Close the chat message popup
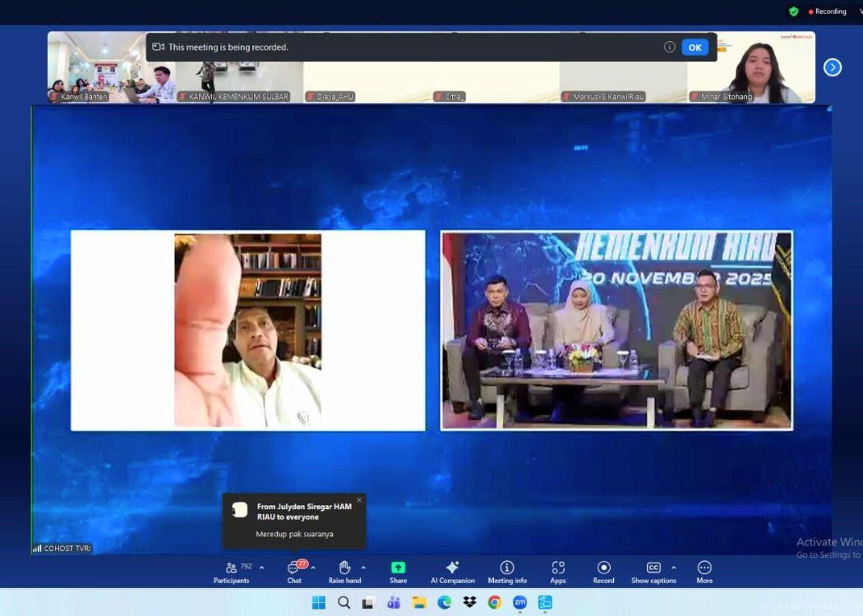 [x=359, y=500]
